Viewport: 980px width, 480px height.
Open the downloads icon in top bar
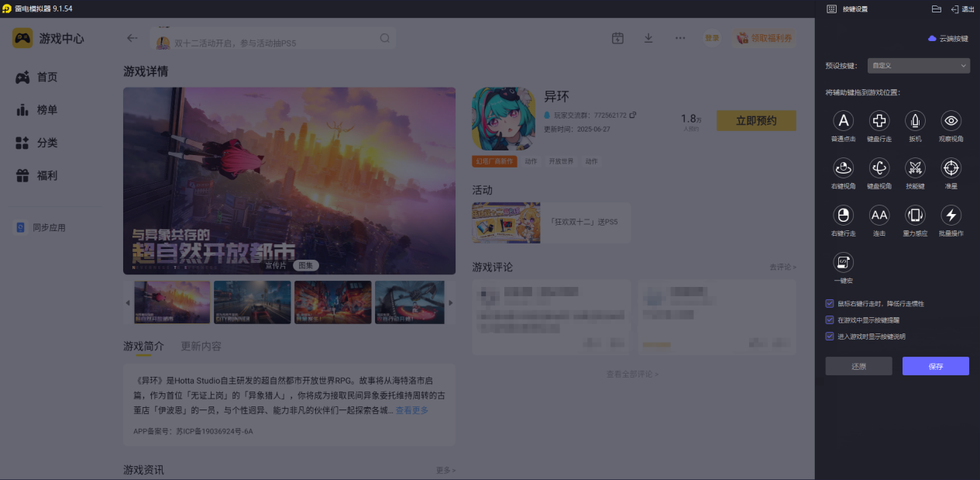(x=648, y=38)
